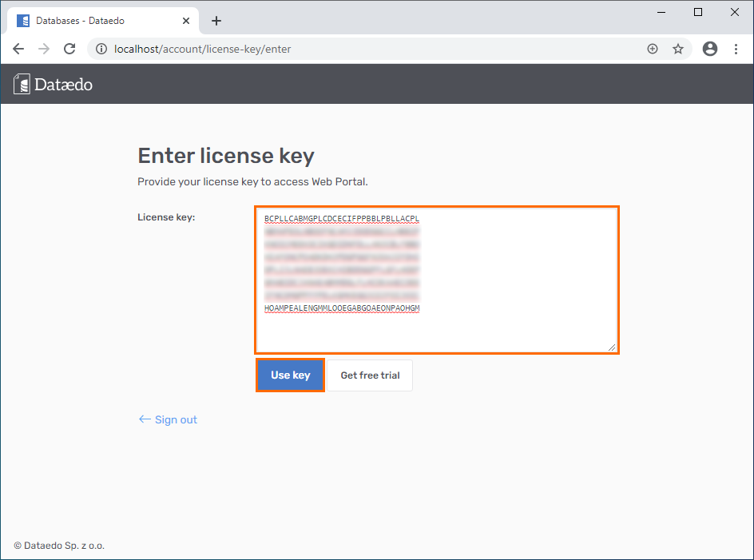The height and width of the screenshot is (560, 754).
Task: Maximize the browser window
Action: pos(698,12)
